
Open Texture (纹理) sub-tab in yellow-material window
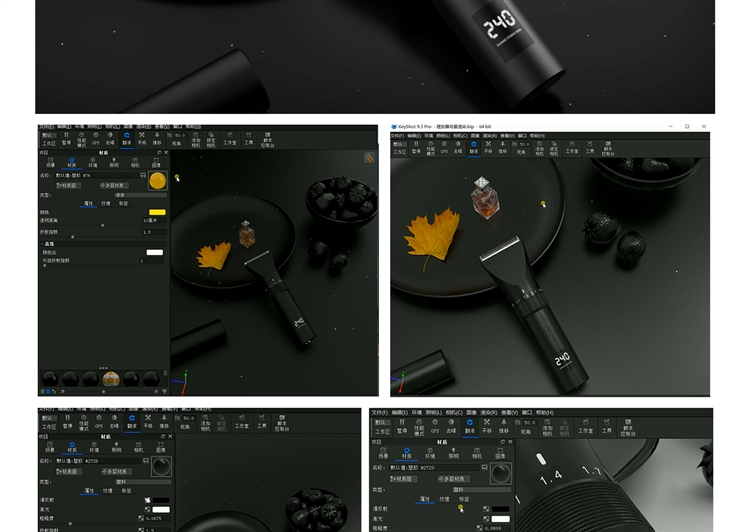[106, 203]
